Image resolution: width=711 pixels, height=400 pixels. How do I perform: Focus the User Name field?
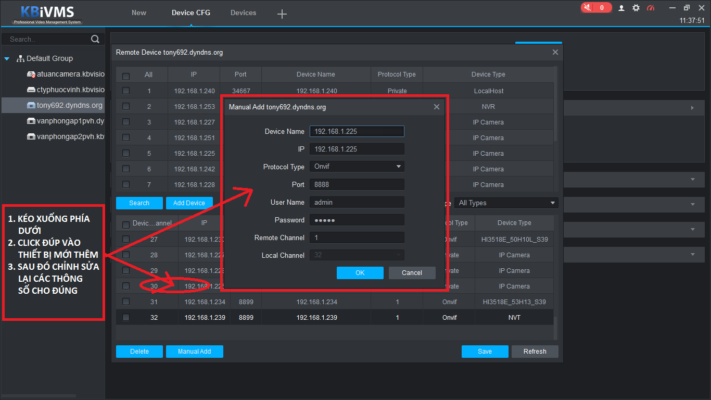[x=357, y=202]
